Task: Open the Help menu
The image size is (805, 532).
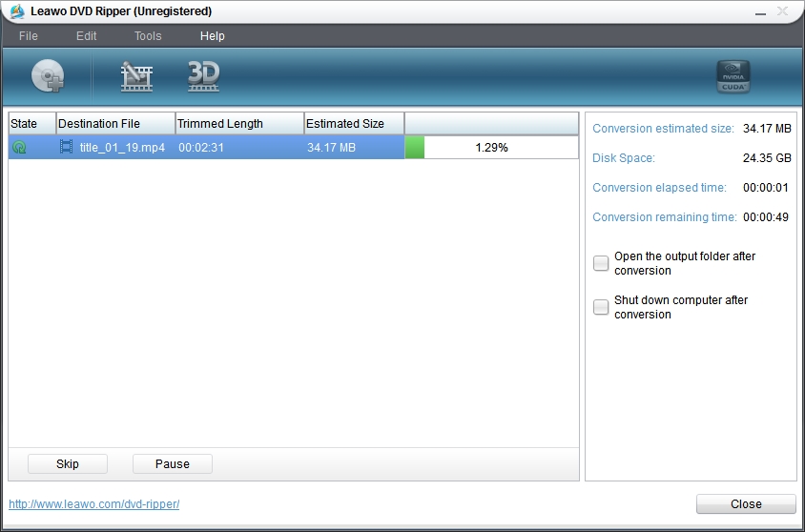Action: [213, 36]
